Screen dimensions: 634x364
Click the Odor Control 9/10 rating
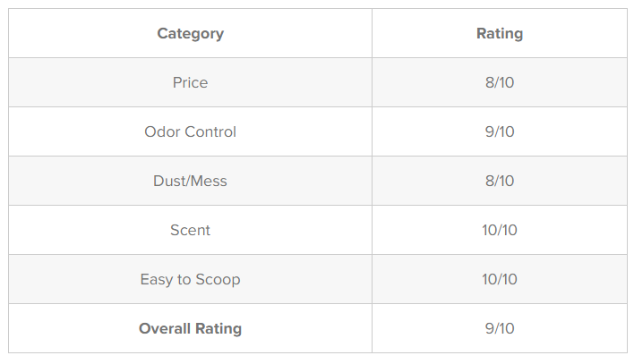tap(500, 131)
